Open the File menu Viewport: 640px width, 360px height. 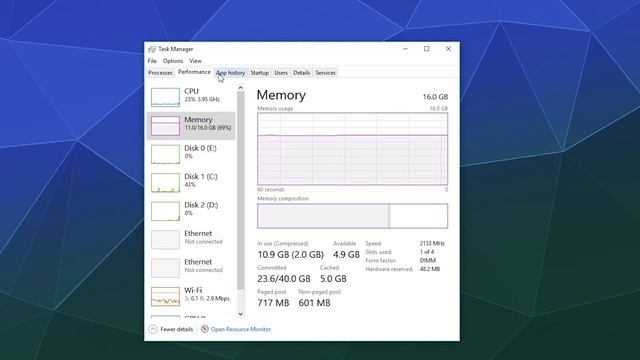pos(152,61)
